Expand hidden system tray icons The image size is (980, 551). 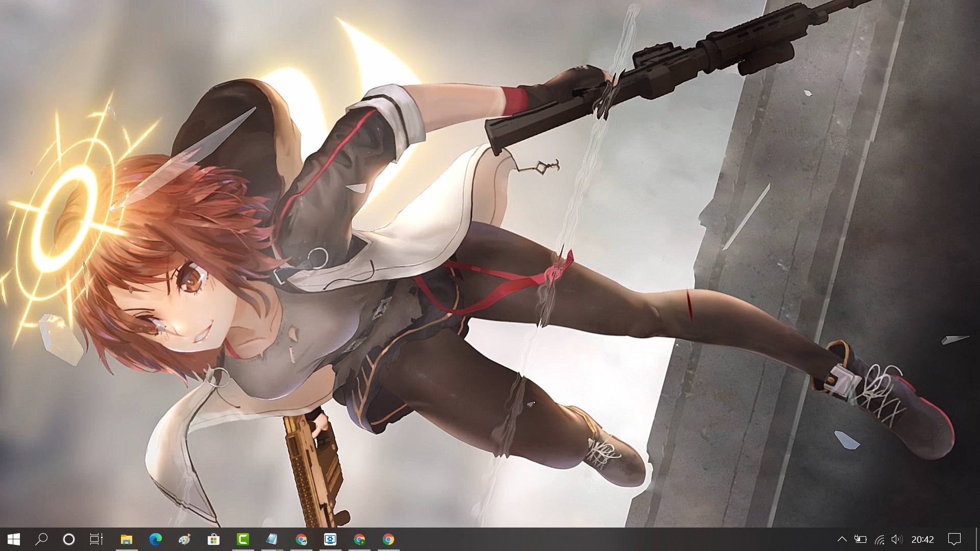tap(843, 539)
